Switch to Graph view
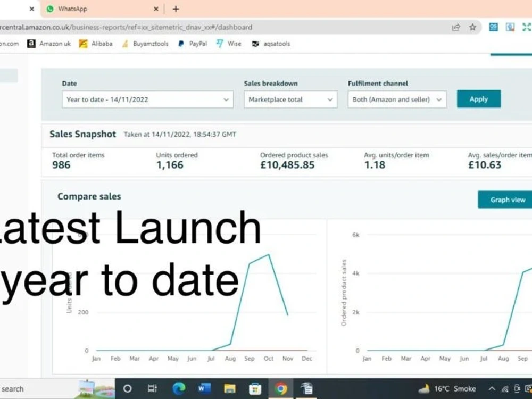 point(505,200)
